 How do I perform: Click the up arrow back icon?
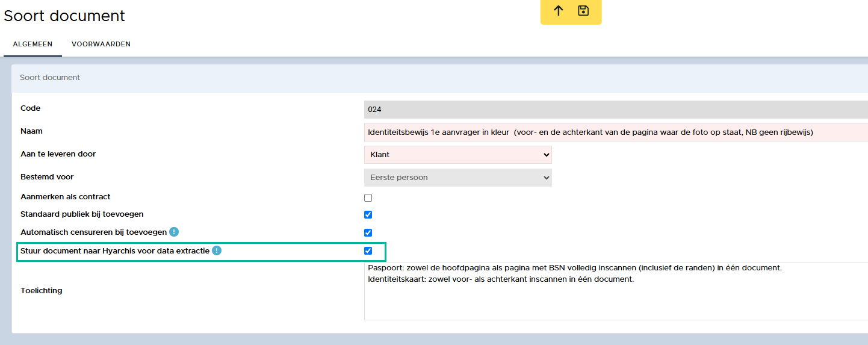pyautogui.click(x=559, y=10)
